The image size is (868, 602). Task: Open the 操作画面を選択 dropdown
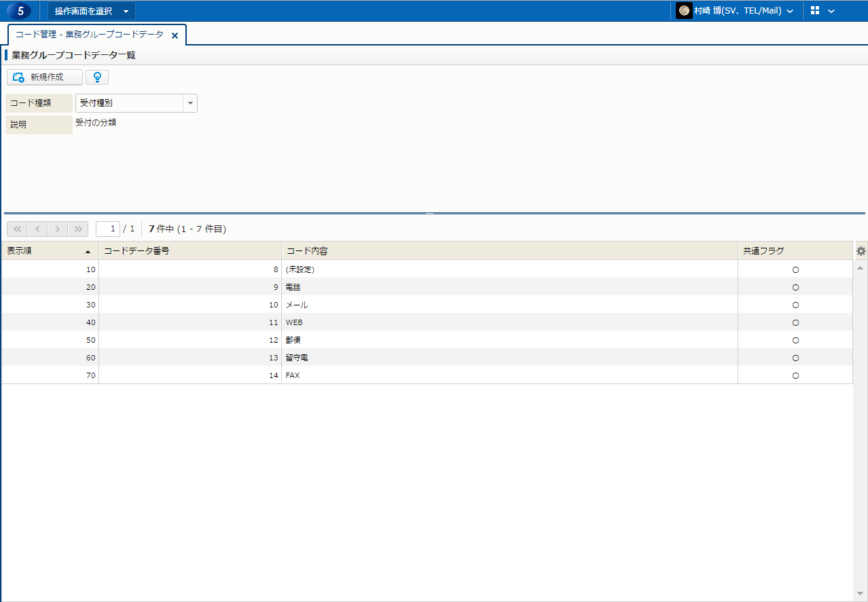click(x=91, y=11)
